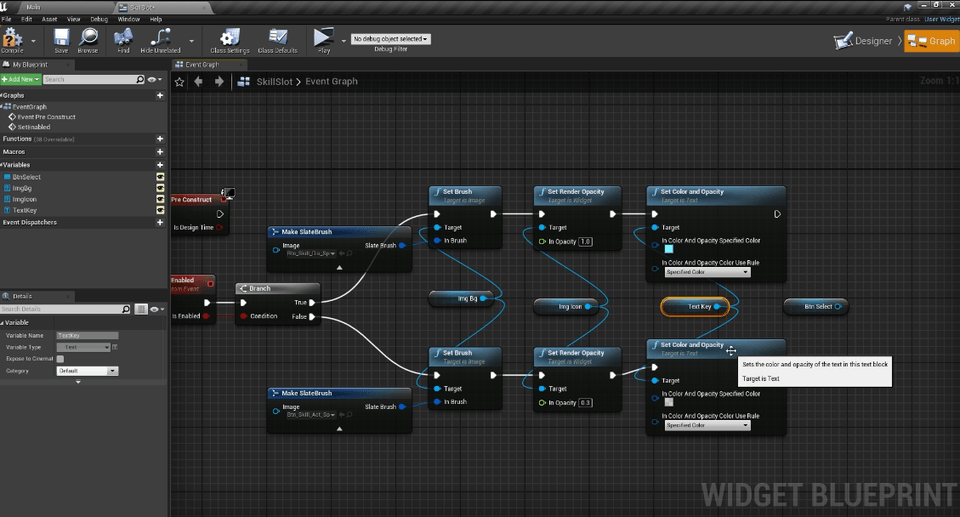Open the debug object filter dropdown
Image resolution: width=960 pixels, height=517 pixels.
(390, 39)
